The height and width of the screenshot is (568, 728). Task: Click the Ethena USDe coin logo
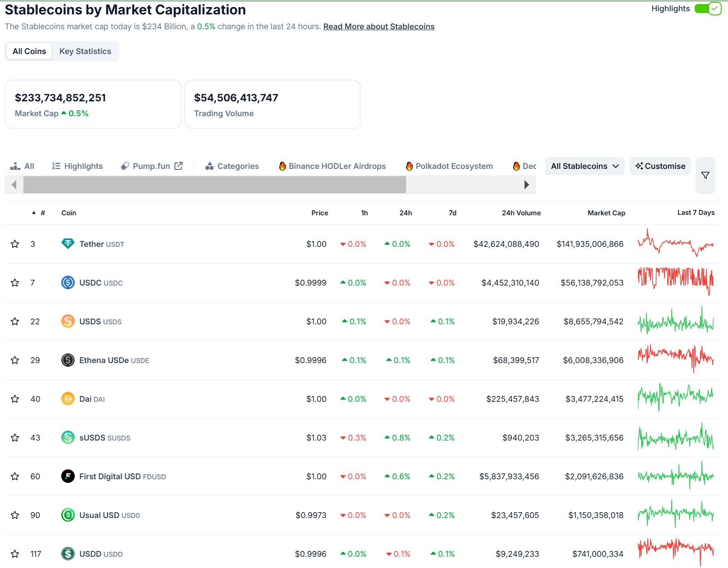(x=68, y=360)
